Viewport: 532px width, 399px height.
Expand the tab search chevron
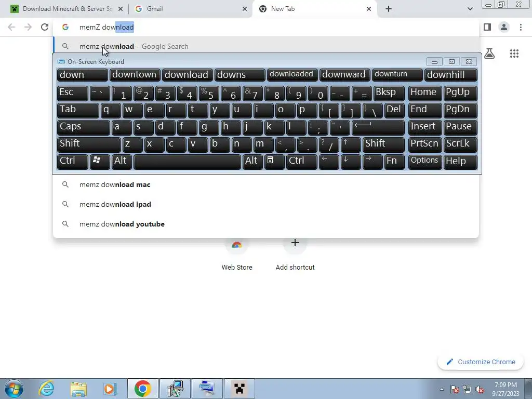[470, 9]
